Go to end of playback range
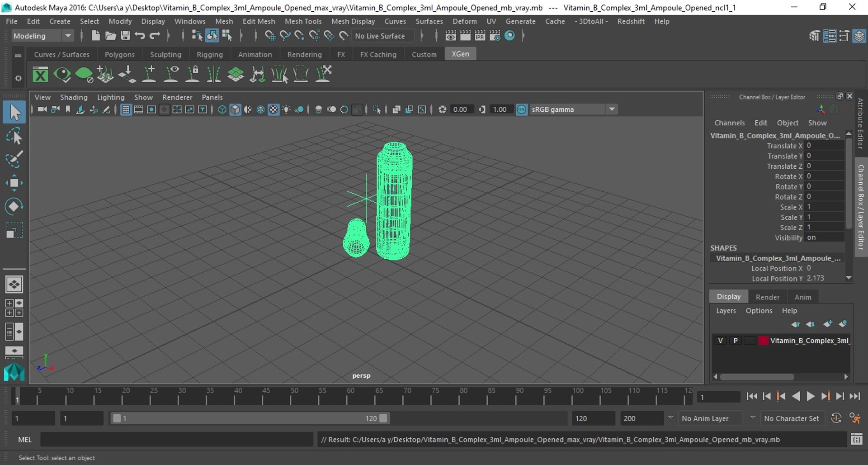The height and width of the screenshot is (465, 868). point(854,397)
